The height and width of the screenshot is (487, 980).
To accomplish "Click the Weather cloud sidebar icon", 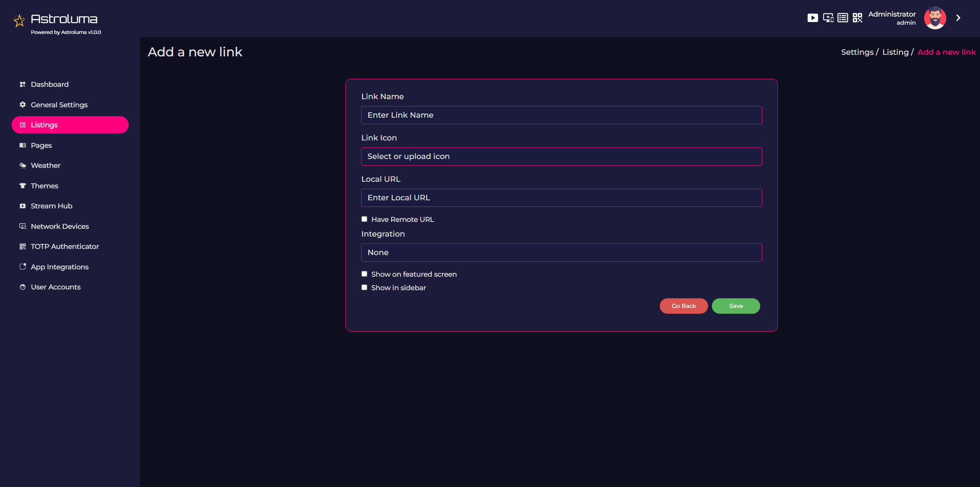I will 23,166.
